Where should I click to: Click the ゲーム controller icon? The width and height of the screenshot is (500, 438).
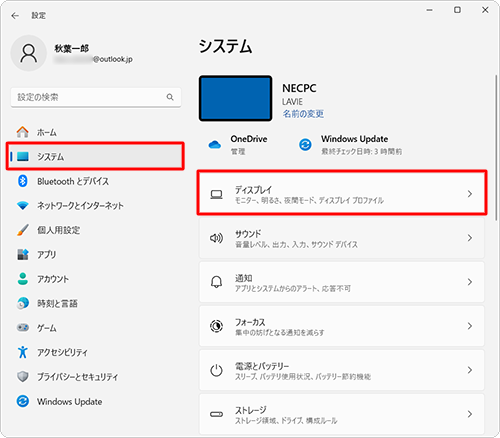tap(23, 328)
